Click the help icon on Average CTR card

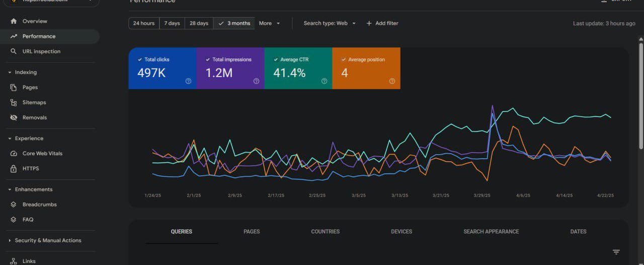point(324,81)
